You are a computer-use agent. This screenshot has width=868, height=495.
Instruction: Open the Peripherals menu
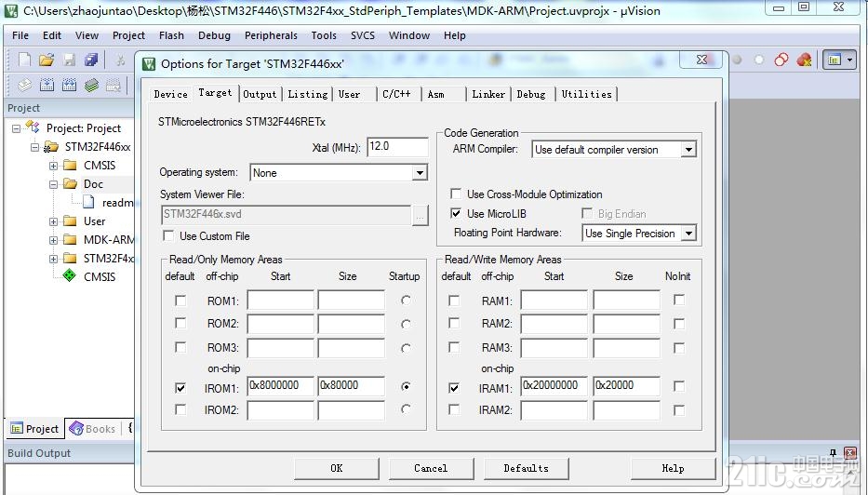pyautogui.click(x=271, y=35)
